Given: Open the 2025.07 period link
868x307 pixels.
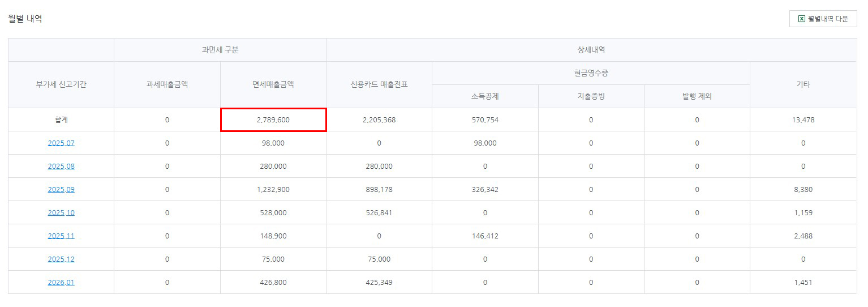Looking at the screenshot, I should point(61,143).
